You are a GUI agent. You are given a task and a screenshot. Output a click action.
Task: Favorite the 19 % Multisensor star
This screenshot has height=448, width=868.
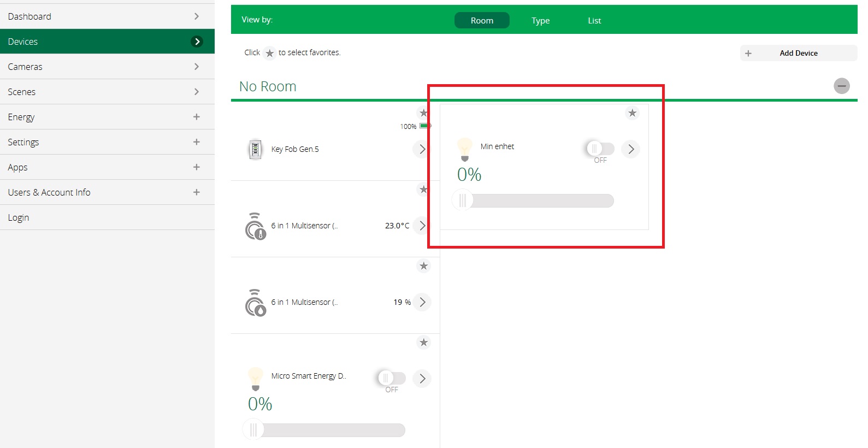pos(423,266)
